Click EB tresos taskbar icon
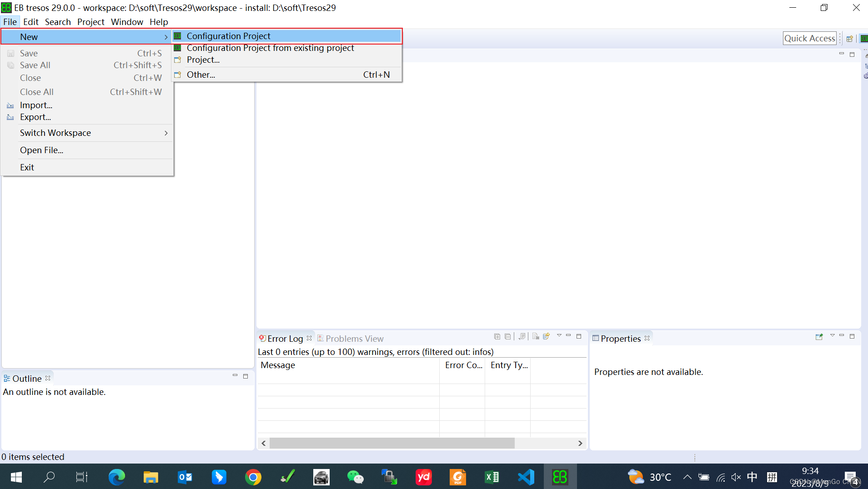The width and height of the screenshot is (868, 489). [560, 477]
